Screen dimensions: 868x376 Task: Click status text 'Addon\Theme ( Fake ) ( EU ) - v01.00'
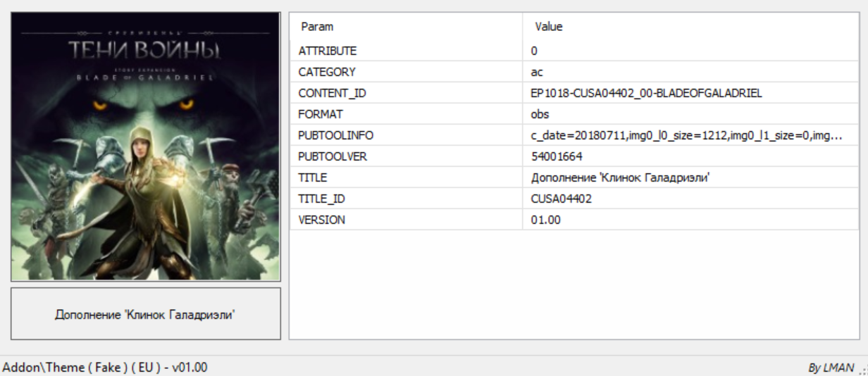pyautogui.click(x=105, y=368)
